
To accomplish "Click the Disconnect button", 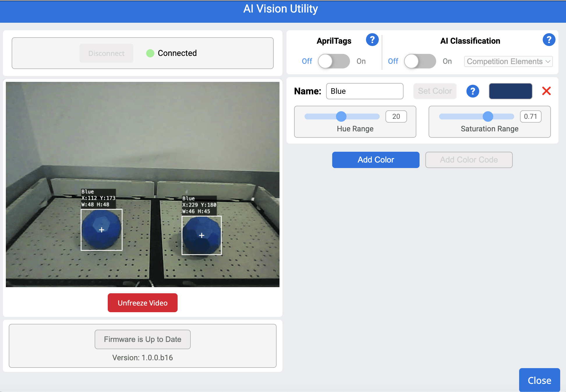I will click(106, 53).
